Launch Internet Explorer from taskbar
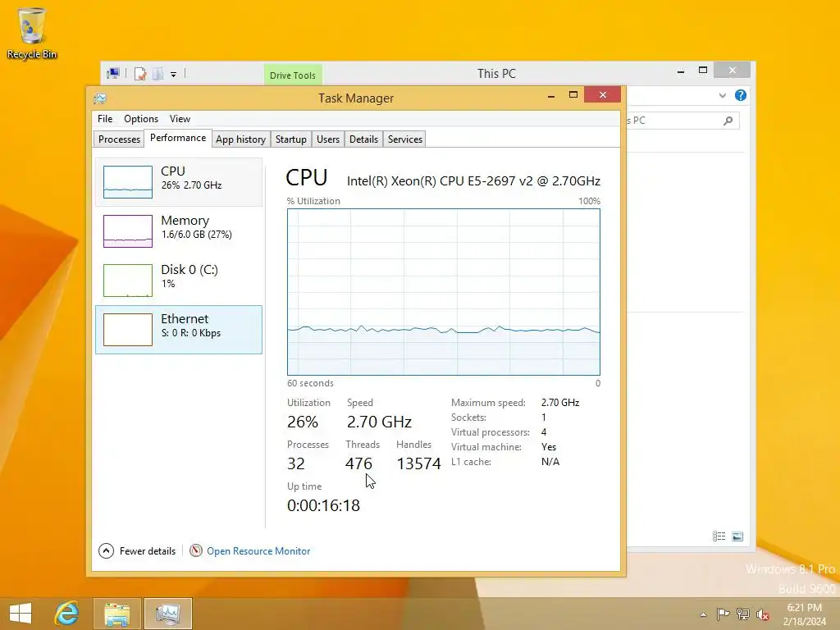 (66, 614)
